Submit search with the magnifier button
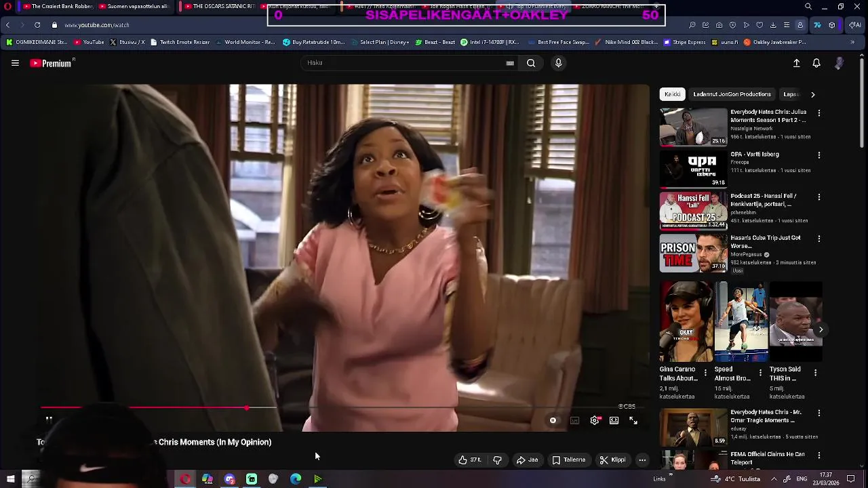This screenshot has height=488, width=868. 531,63
